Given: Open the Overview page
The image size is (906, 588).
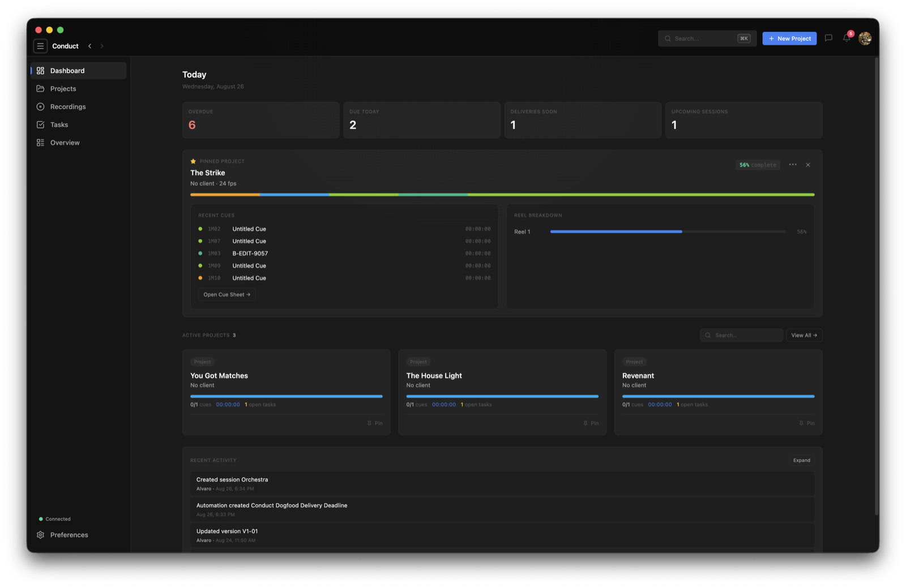Looking at the screenshot, I should pos(79,143).
